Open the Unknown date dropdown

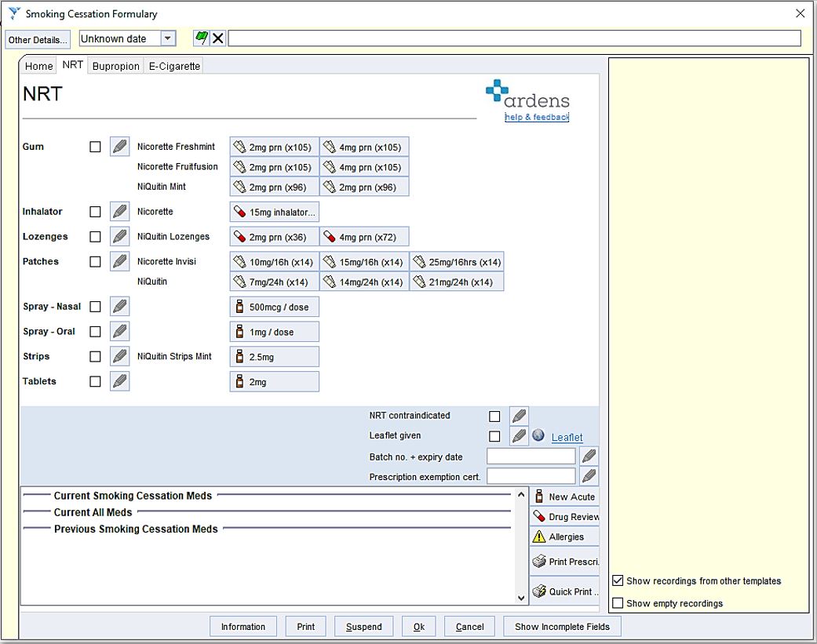point(168,38)
